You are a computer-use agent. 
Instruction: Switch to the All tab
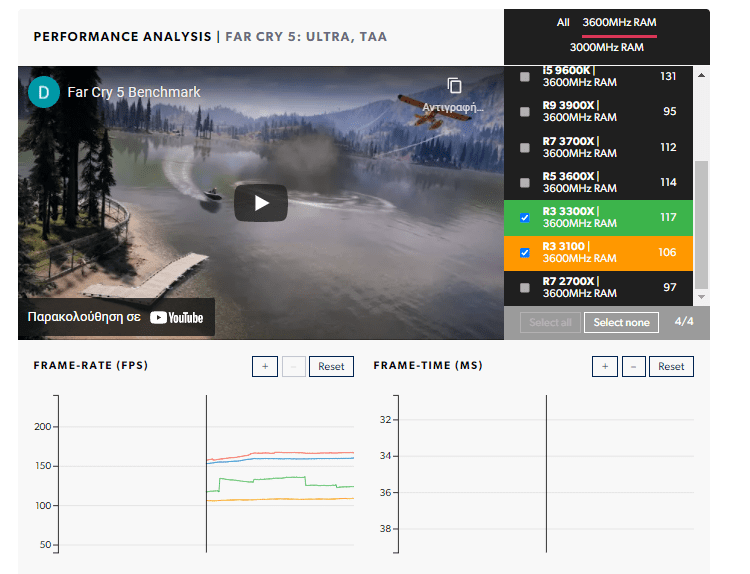coord(563,22)
